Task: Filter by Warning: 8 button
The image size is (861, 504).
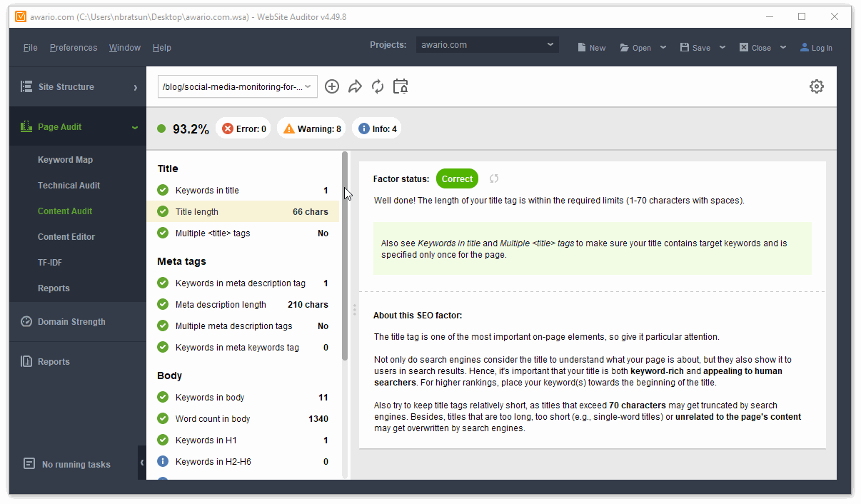Action: pos(311,128)
